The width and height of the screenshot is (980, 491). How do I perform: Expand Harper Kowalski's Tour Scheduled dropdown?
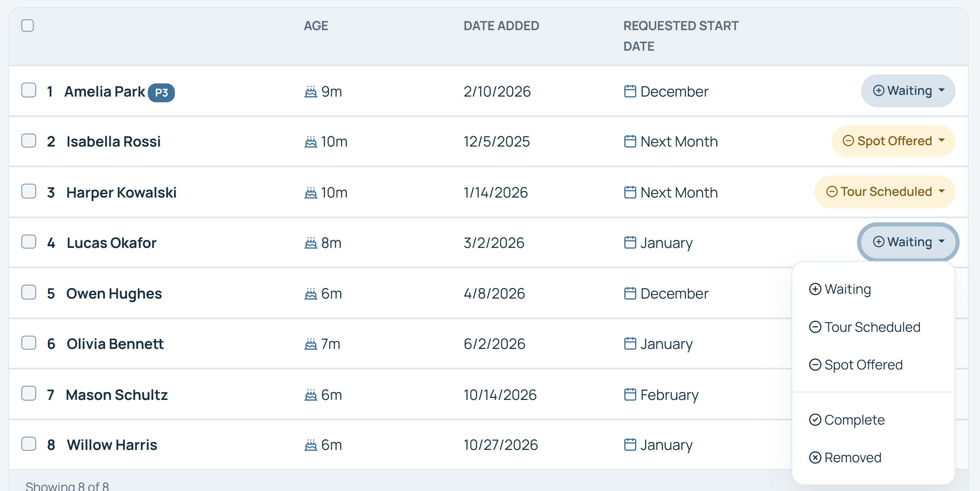coord(885,192)
